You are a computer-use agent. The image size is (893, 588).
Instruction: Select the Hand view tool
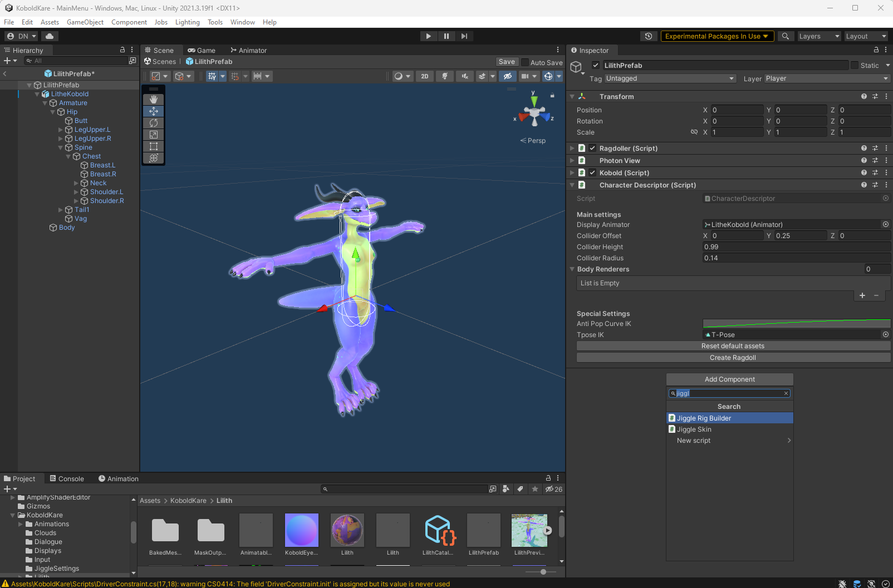tap(154, 100)
